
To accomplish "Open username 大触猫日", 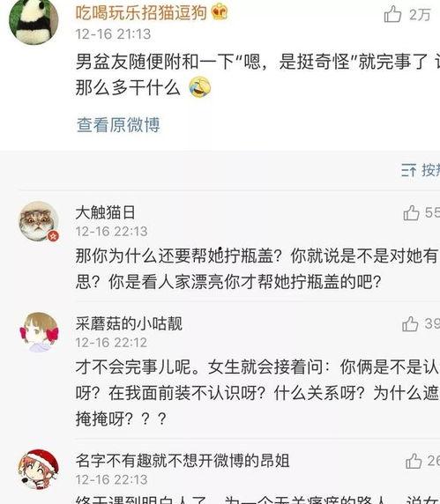I will tap(105, 212).
